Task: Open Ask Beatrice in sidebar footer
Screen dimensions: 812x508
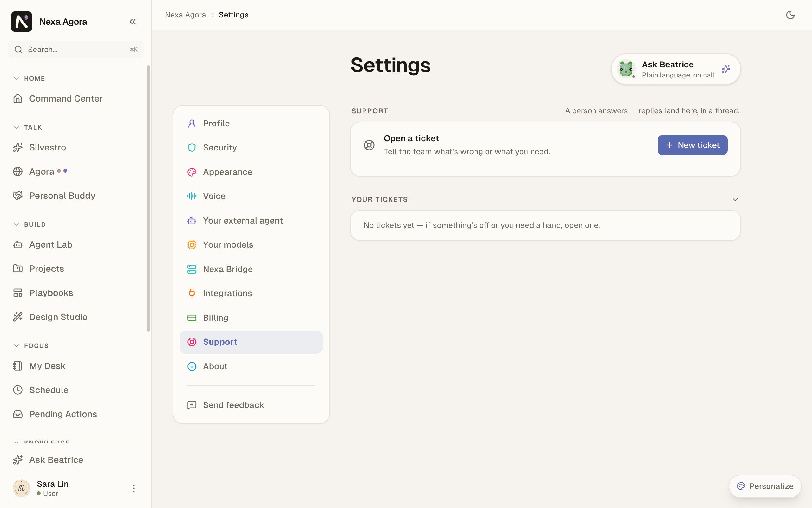Action: point(75,460)
